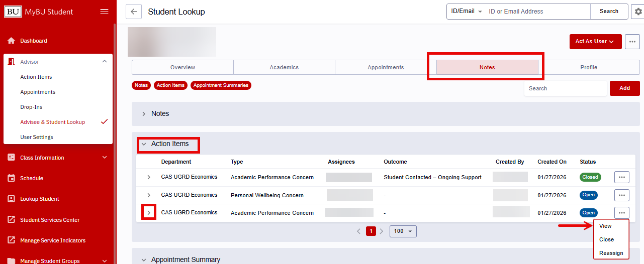Click the hamburger menu icon in sidebar
644x264 pixels.
click(104, 12)
